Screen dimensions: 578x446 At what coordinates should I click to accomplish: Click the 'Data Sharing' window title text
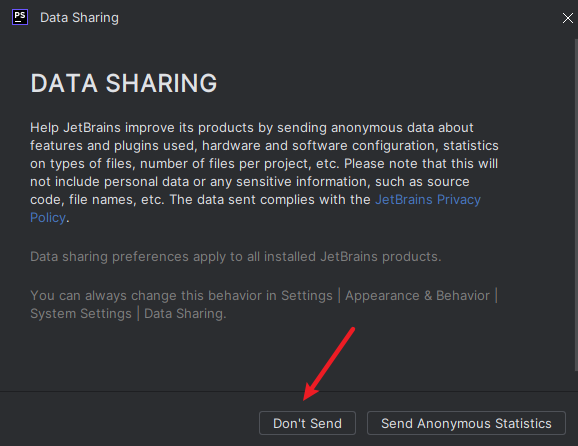tap(79, 18)
